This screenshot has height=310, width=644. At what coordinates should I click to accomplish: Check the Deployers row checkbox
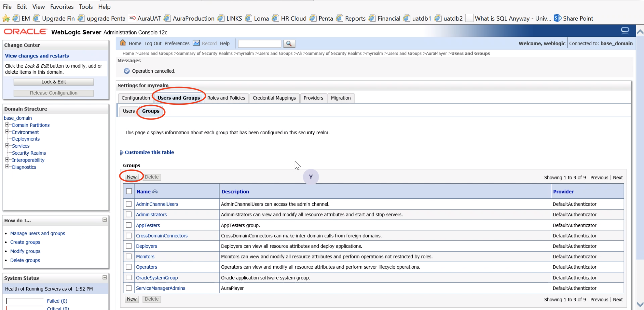pyautogui.click(x=129, y=246)
